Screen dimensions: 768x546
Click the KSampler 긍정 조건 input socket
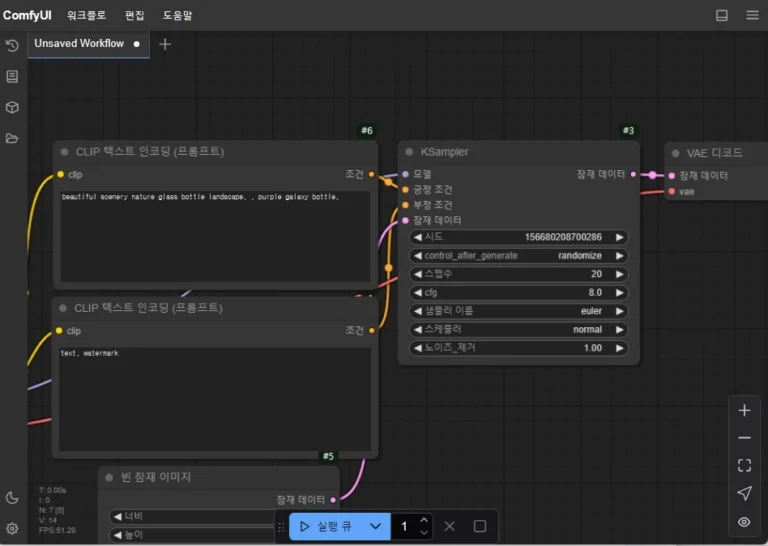pyautogui.click(x=406, y=190)
